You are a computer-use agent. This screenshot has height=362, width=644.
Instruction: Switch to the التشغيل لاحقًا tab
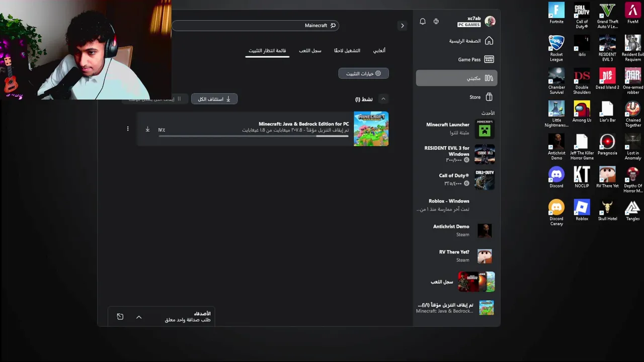[x=347, y=51]
